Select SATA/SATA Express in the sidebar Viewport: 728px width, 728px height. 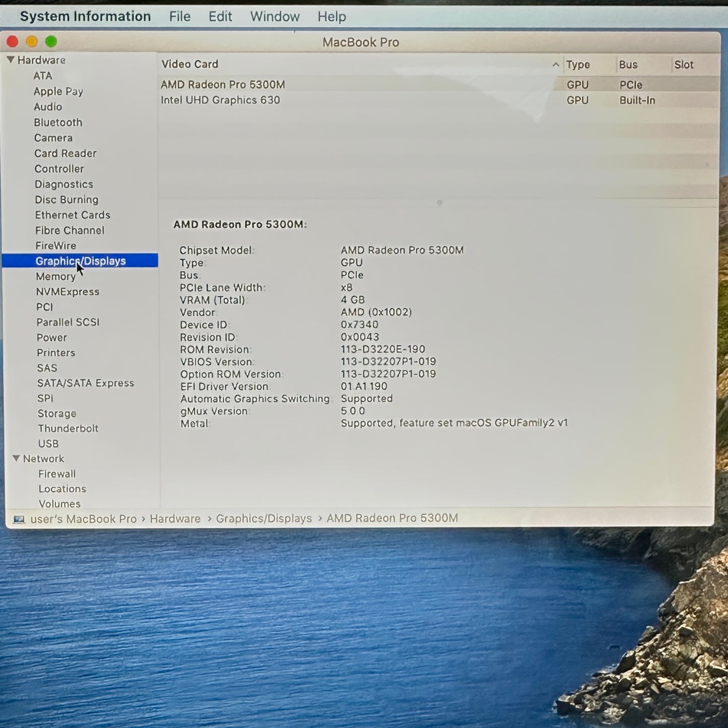click(86, 383)
